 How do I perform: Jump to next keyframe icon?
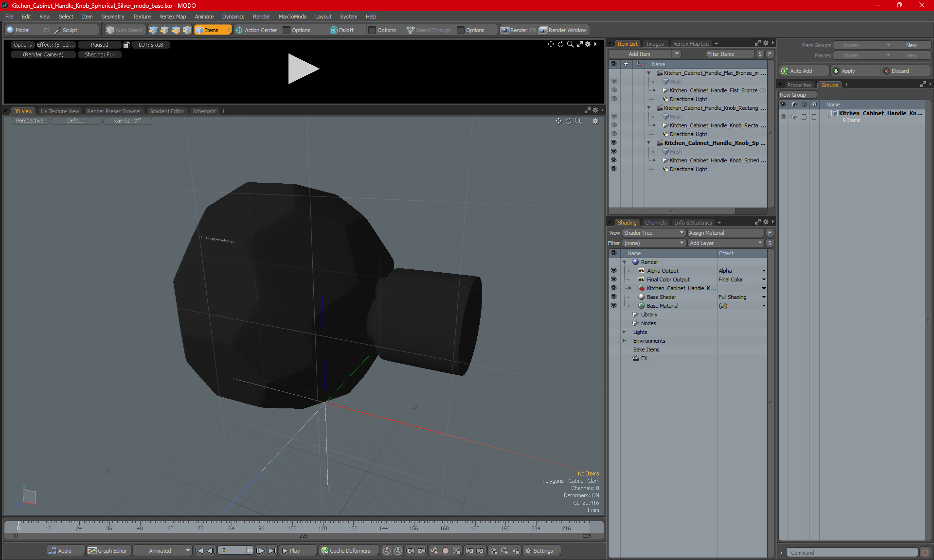469,551
